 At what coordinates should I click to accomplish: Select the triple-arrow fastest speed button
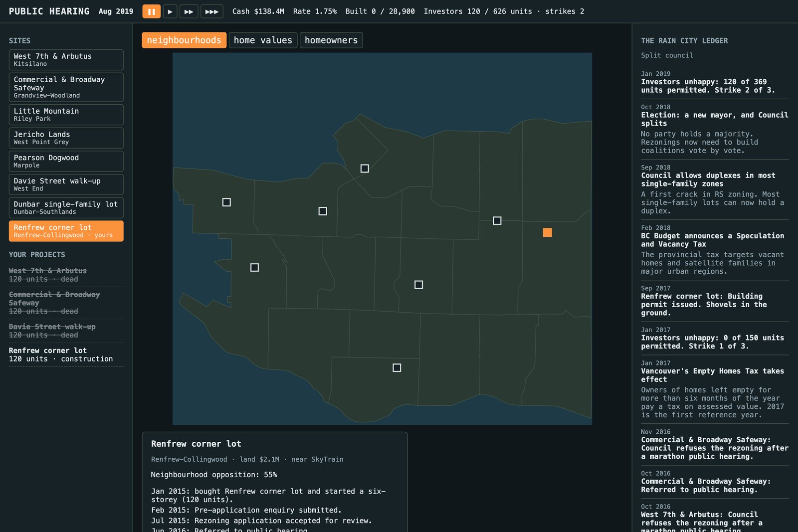[212, 11]
